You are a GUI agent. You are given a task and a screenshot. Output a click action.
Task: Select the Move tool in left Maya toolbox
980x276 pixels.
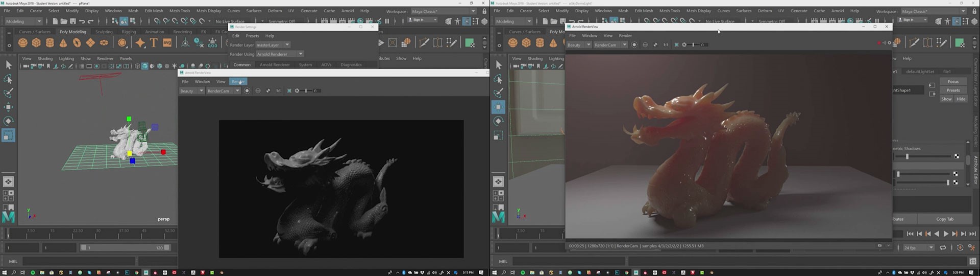point(8,107)
